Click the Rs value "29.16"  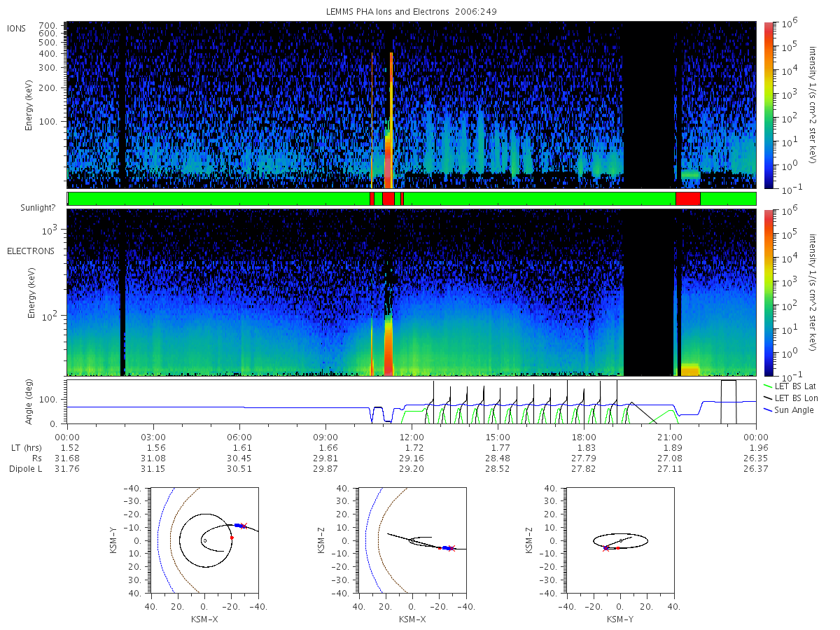coord(412,458)
